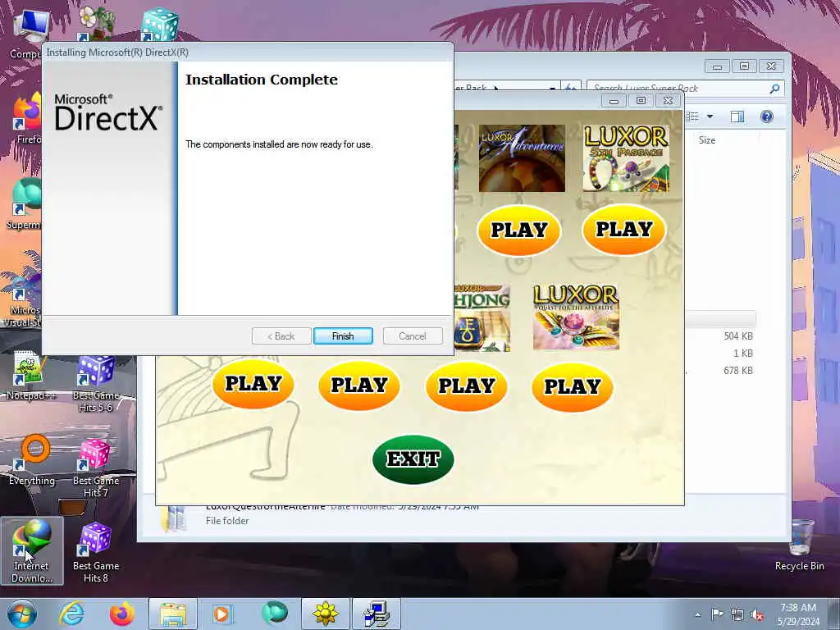Open network tray icon
Viewport: 840px width, 630px height.
click(x=737, y=614)
